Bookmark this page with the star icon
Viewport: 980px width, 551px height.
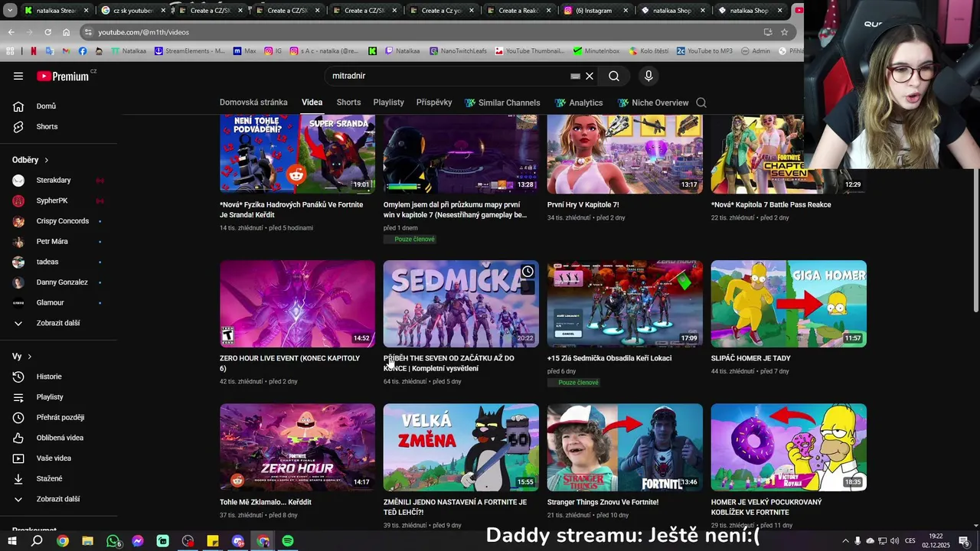pyautogui.click(x=784, y=32)
